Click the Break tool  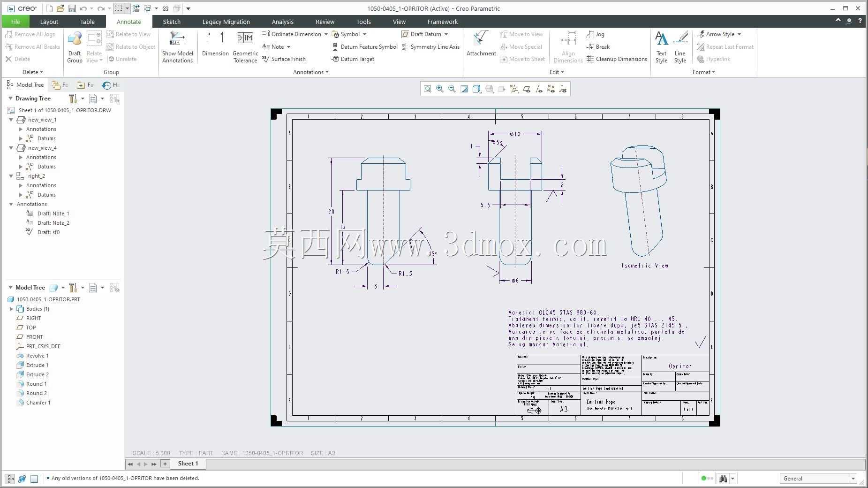(x=598, y=47)
